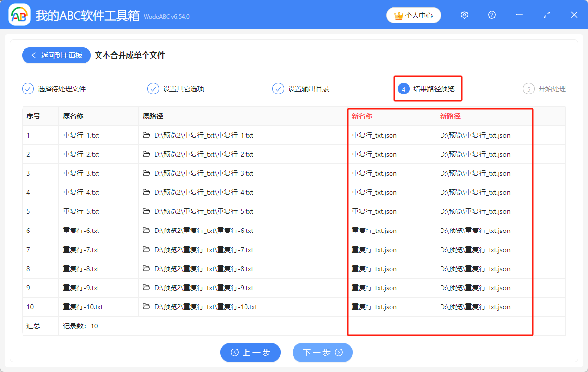Click folder icon on the 重复行-10.txt row
This screenshot has width=588, height=372.
click(x=146, y=307)
